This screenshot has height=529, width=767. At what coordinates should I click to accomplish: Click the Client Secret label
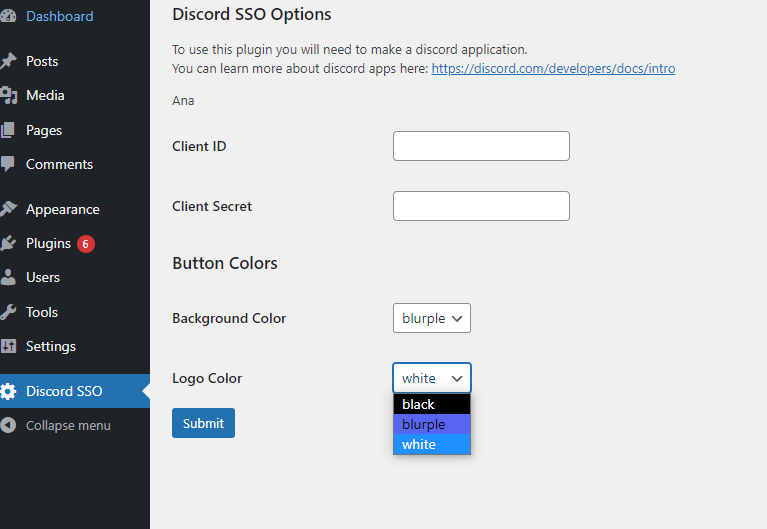point(212,207)
